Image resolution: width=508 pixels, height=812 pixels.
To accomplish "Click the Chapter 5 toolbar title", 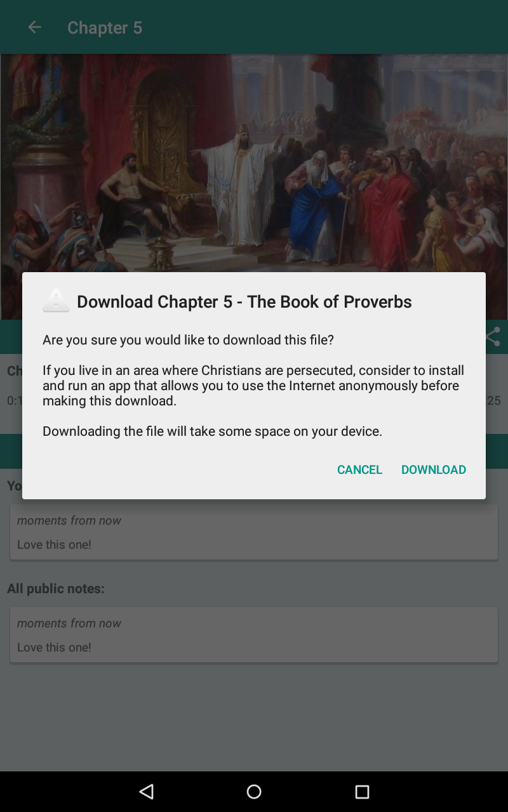I will [x=105, y=28].
